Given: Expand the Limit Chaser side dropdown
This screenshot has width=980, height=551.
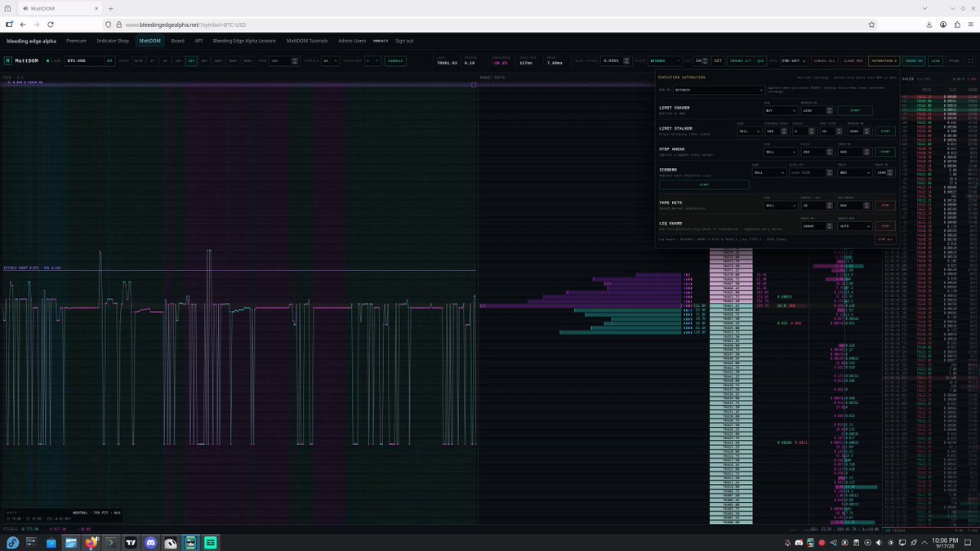Looking at the screenshot, I should tap(779, 110).
